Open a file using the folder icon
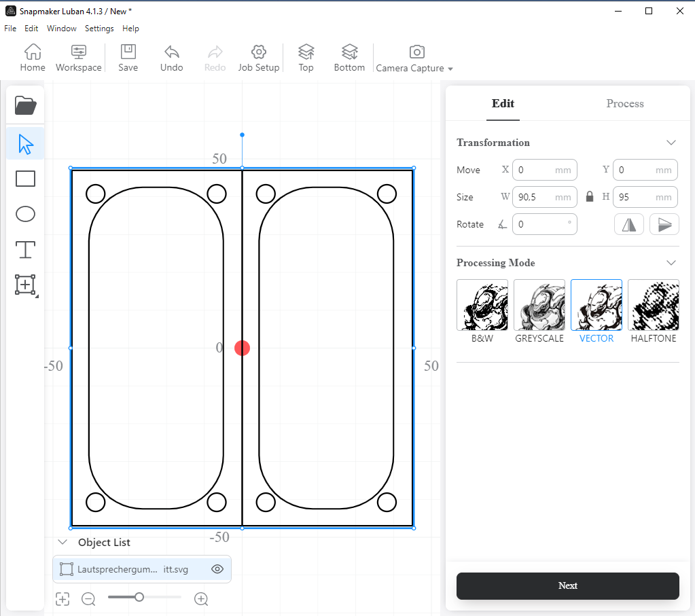The image size is (695, 616). pos(25,105)
